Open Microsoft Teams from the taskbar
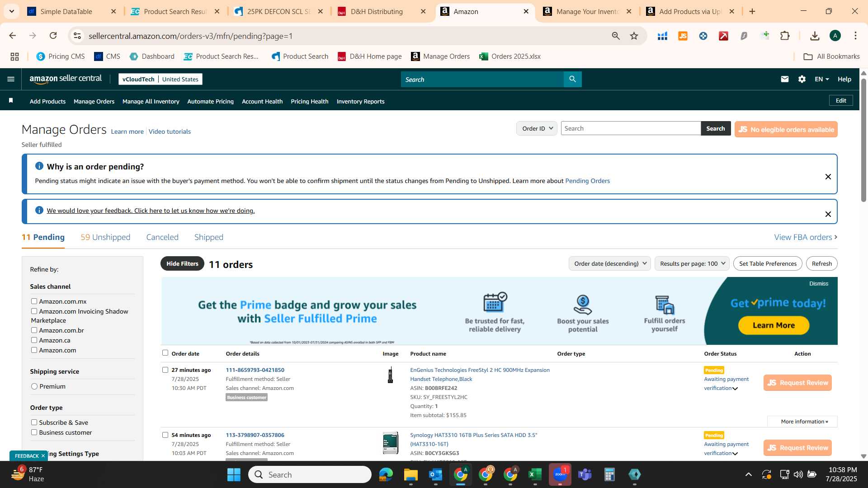The height and width of the screenshot is (488, 868). point(585,474)
